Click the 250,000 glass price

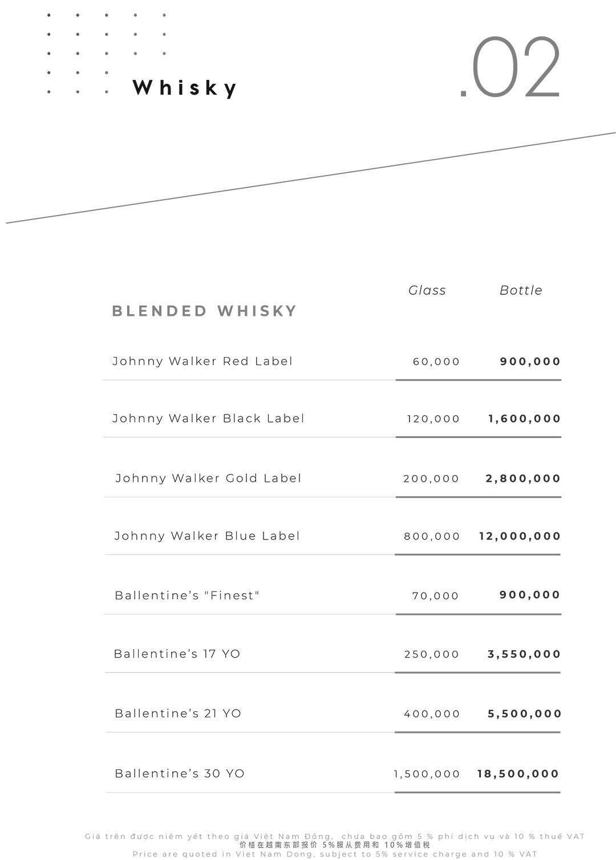point(432,654)
